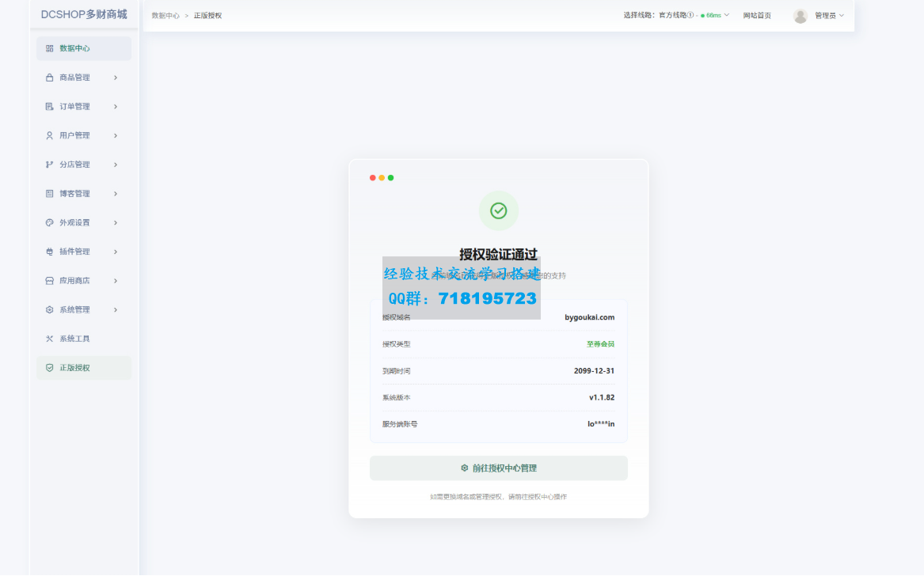Expand the 系统管理 chevron
The width and height of the screenshot is (924, 576).
click(116, 309)
